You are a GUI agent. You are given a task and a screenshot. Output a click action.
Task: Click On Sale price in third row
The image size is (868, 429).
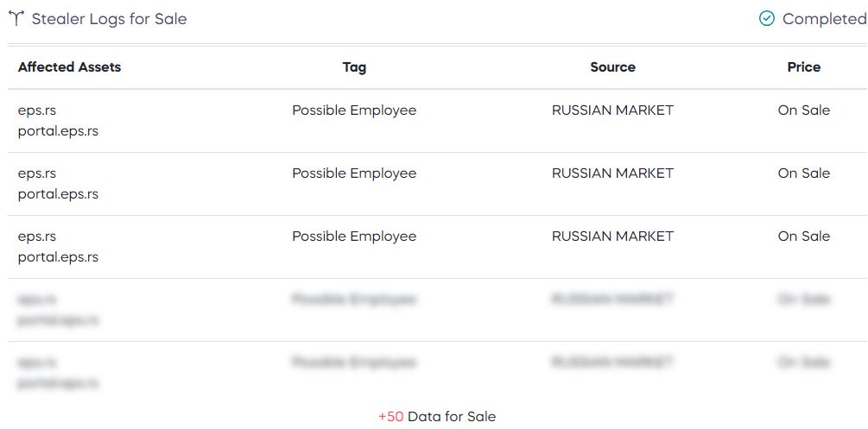[804, 236]
